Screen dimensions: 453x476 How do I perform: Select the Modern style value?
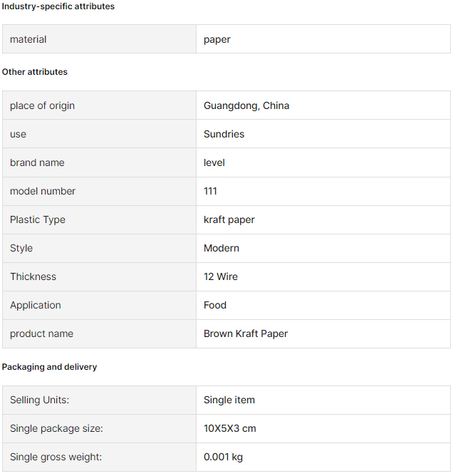222,248
